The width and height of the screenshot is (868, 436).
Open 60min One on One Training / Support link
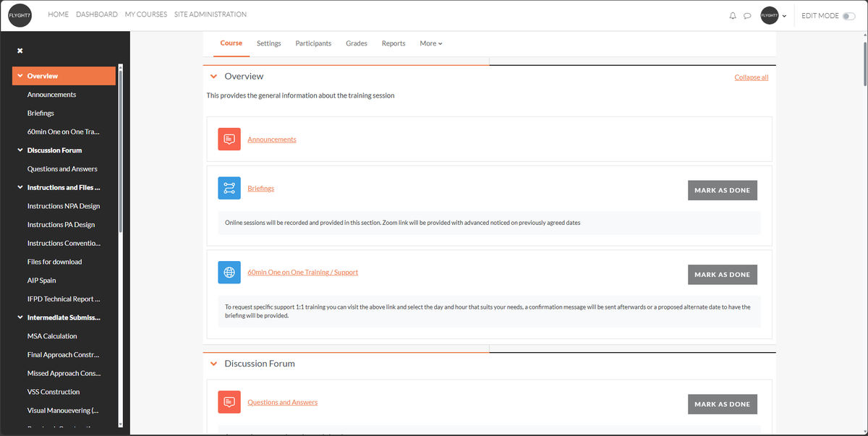coord(303,273)
